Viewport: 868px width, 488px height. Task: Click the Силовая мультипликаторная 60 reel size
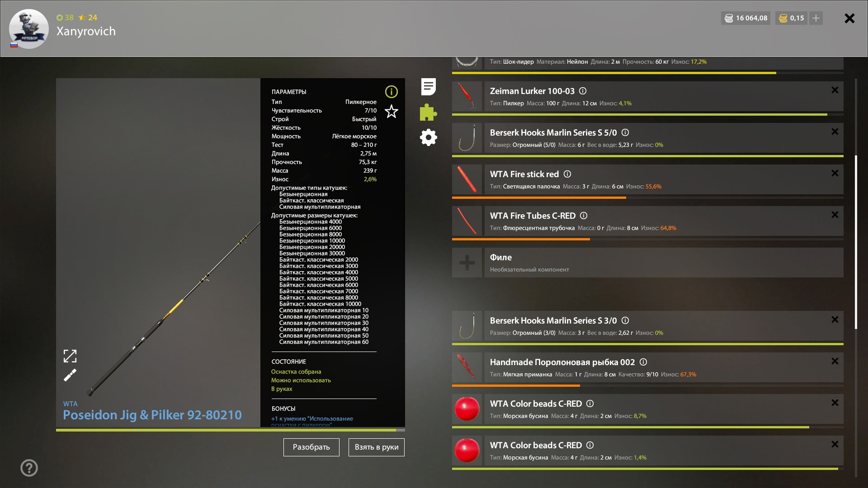[324, 342]
